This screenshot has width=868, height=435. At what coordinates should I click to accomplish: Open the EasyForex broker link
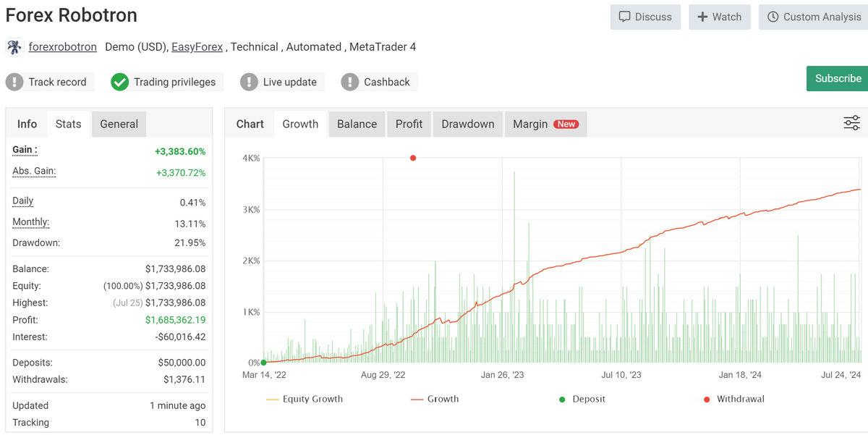point(197,47)
